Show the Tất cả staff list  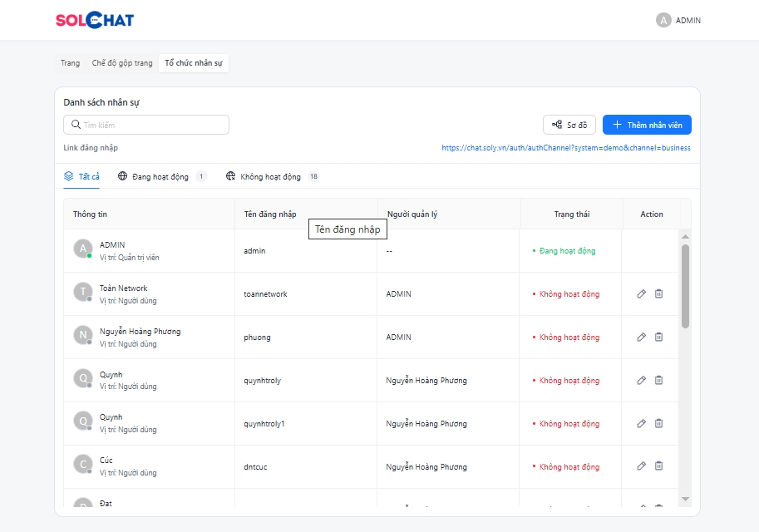coord(81,176)
